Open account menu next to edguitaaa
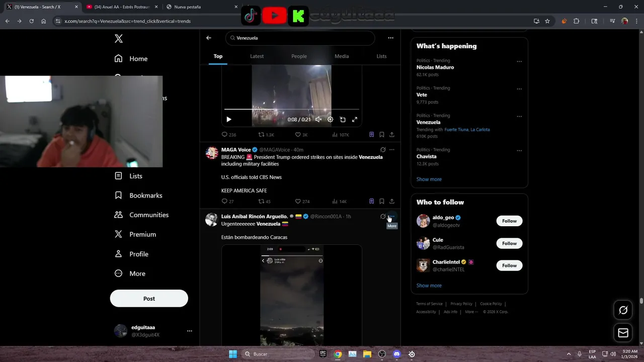 click(x=189, y=331)
